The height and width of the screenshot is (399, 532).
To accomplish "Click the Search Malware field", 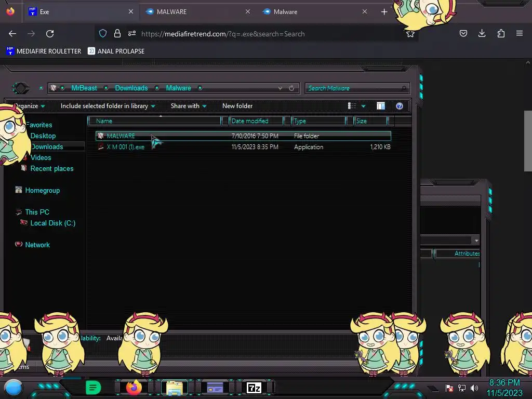I will click(357, 88).
